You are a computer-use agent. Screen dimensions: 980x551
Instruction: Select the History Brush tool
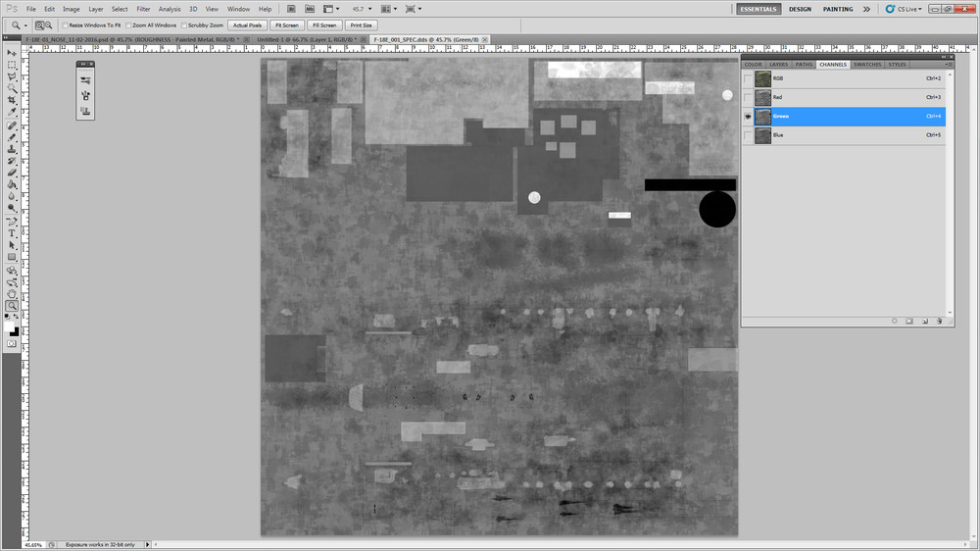click(x=12, y=162)
